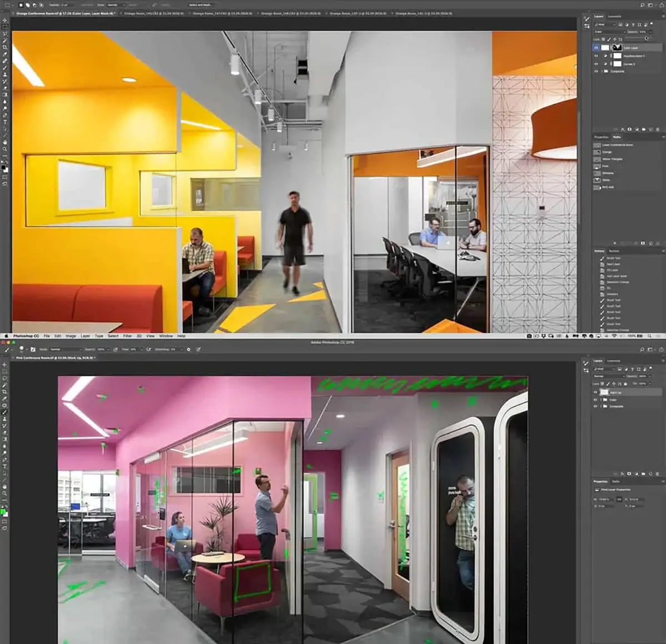Click the Color Layer mask thumbnail in upper window
This screenshot has width=666, height=644.
pyautogui.click(x=617, y=48)
